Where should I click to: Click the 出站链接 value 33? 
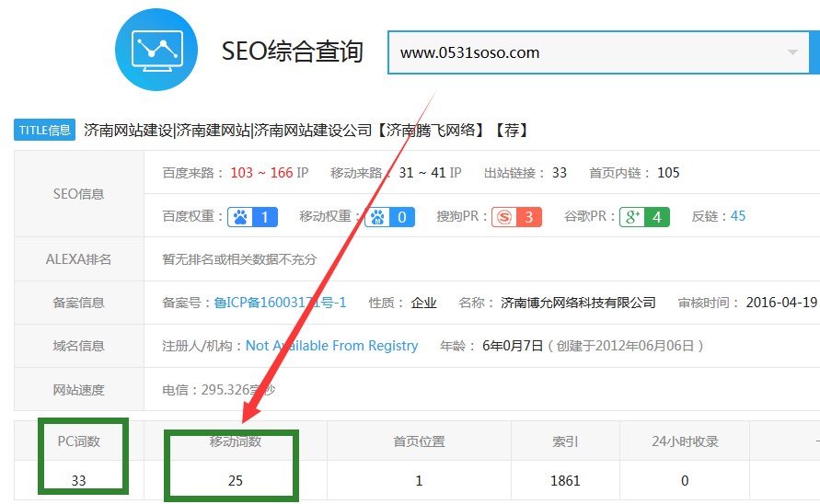[x=559, y=173]
